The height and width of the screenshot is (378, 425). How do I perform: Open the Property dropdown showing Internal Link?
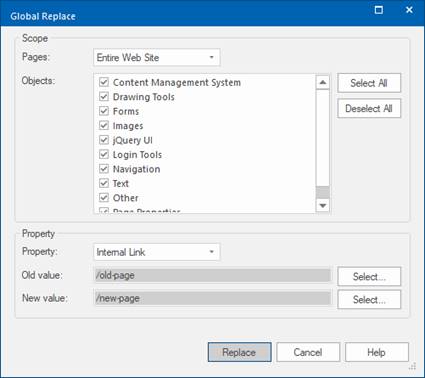(157, 252)
